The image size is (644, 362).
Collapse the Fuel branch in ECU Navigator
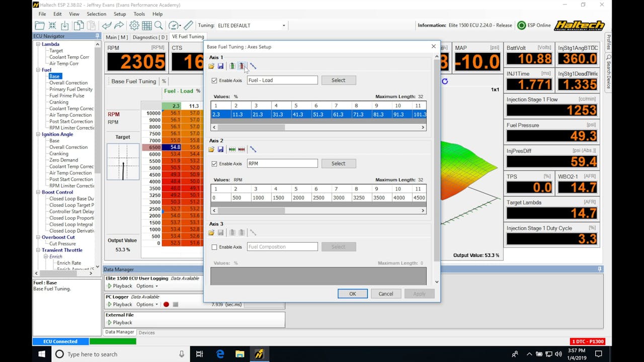(x=37, y=70)
